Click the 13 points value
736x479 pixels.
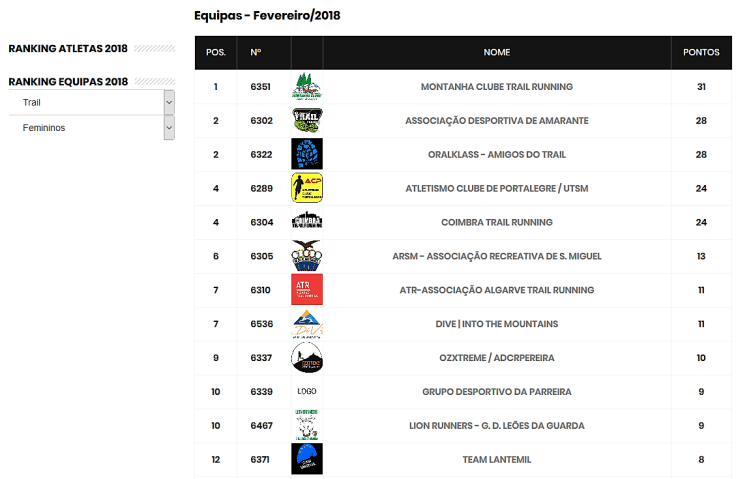coord(701,256)
